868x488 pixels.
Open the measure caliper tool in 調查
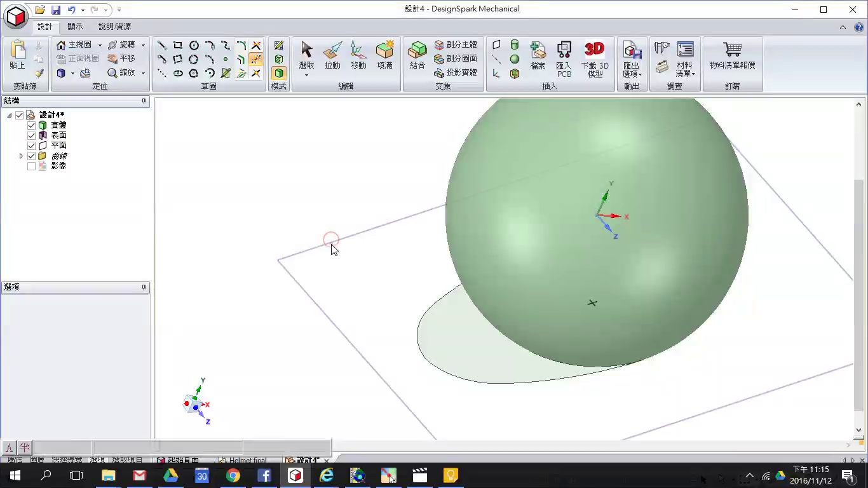coord(662,47)
